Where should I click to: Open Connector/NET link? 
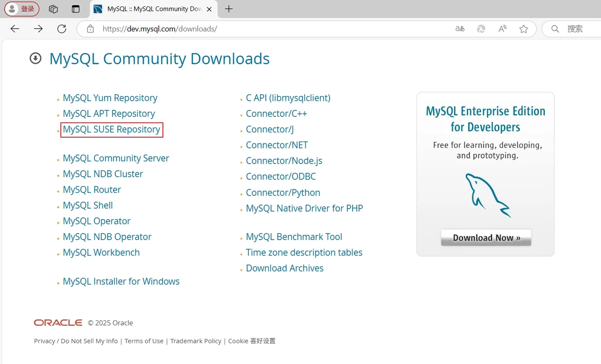pos(277,145)
